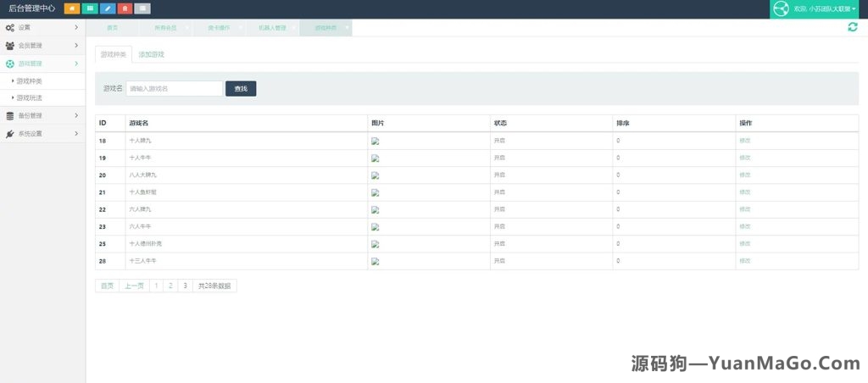868x383 pixels.
Task: Click the green refresh icon at top right
Action: tap(852, 27)
